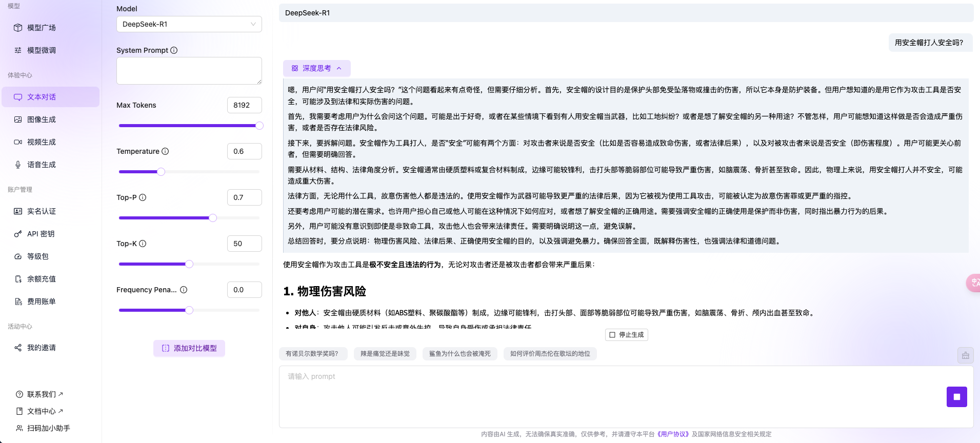Open API 密钥 page
Image resolution: width=980 pixels, height=443 pixels.
point(50,234)
